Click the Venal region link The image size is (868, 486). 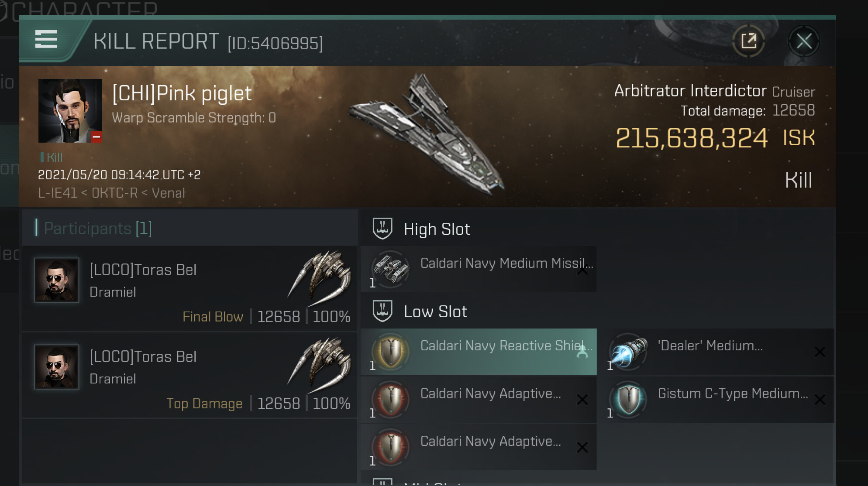coord(169,193)
